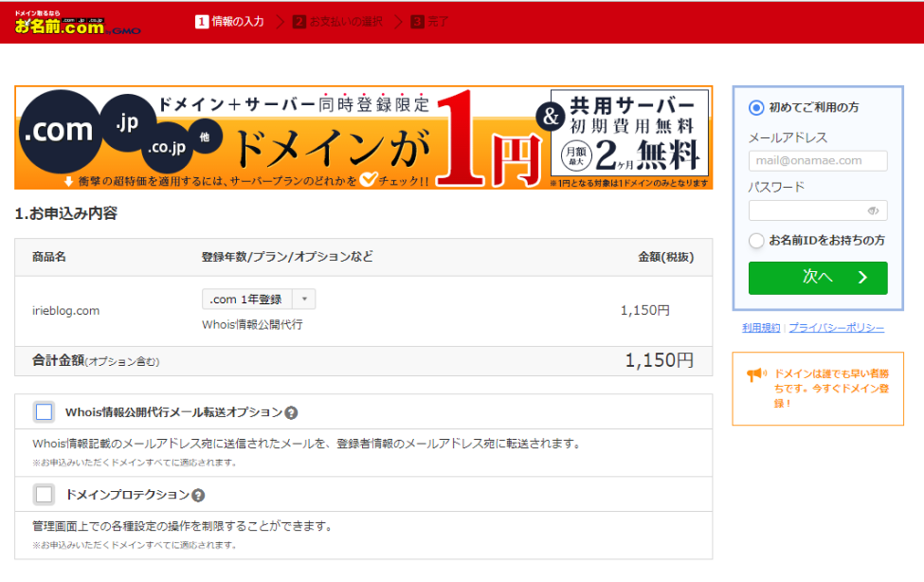Click the 商品名 column header

click(x=49, y=257)
